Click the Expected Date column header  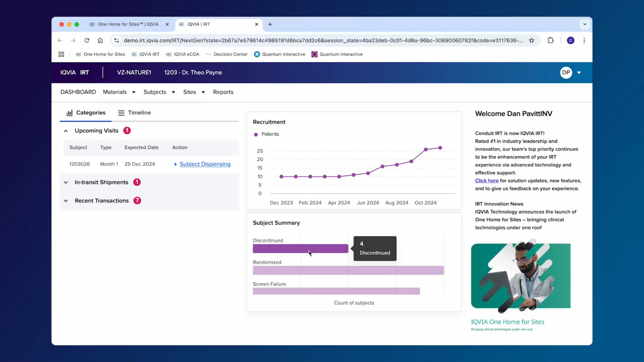pos(141,147)
